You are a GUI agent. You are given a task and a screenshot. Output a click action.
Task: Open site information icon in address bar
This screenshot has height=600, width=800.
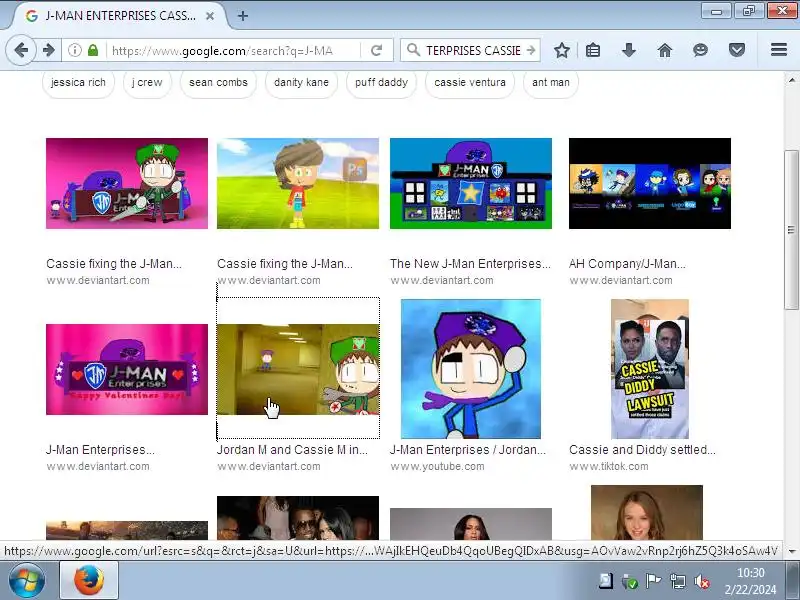click(x=74, y=50)
